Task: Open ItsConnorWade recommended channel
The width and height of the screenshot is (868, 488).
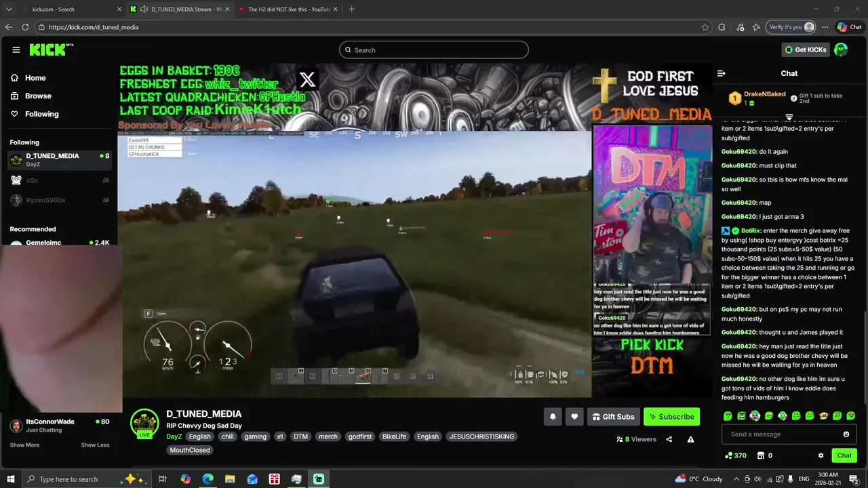Action: click(60, 426)
